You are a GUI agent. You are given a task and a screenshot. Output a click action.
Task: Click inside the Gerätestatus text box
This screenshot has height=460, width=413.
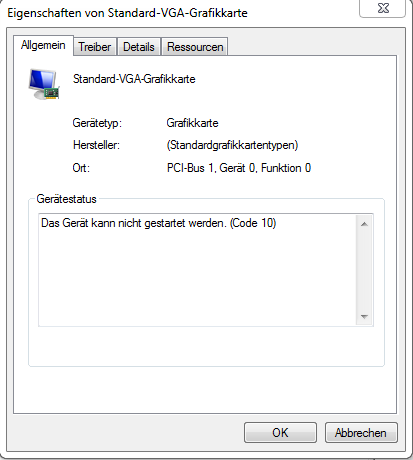[x=197, y=270]
